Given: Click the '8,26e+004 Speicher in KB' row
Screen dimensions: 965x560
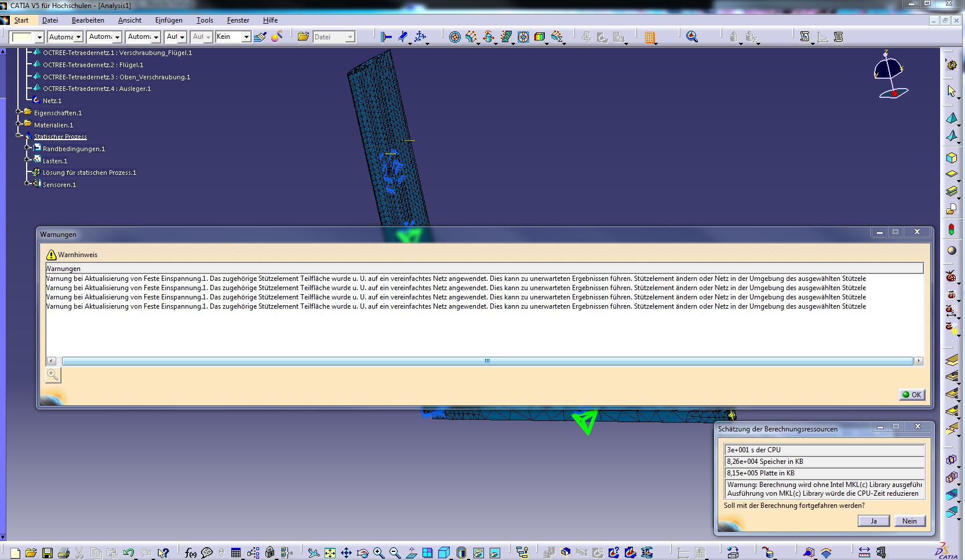Looking at the screenshot, I should pyautogui.click(x=824, y=462).
